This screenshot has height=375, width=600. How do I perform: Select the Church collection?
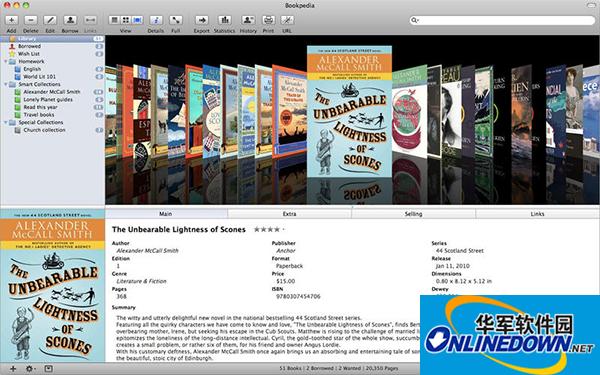click(x=52, y=130)
